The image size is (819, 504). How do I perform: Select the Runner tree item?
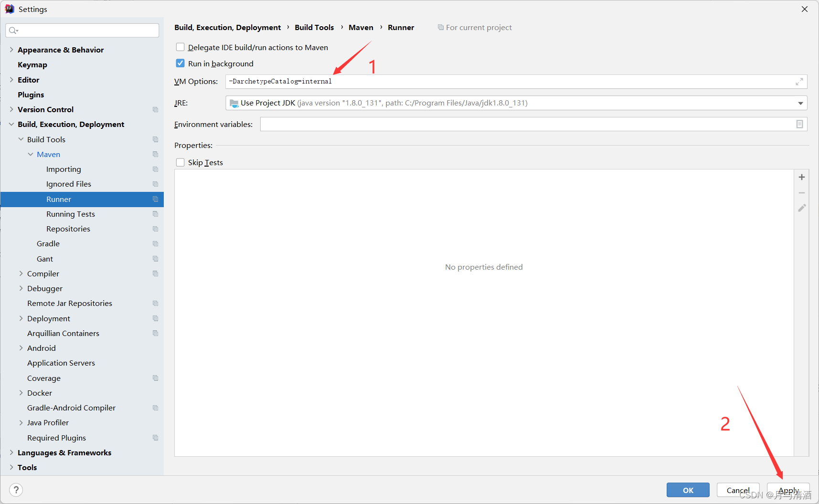[82, 199]
